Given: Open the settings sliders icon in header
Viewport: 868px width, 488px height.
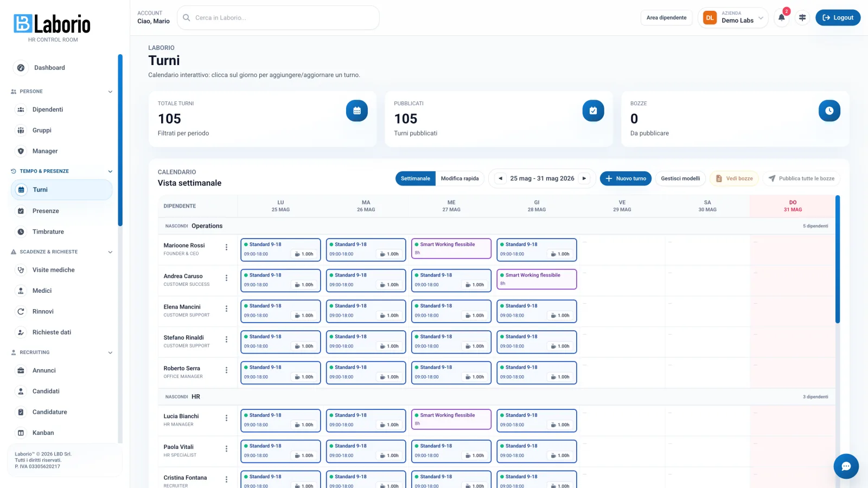Looking at the screenshot, I should click(802, 17).
